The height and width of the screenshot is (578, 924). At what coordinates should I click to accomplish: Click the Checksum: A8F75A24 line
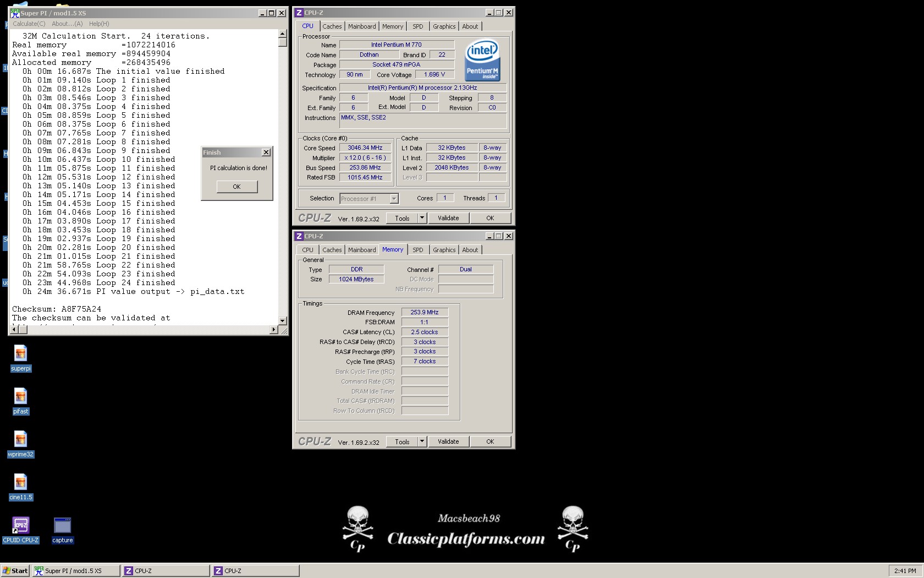[57, 309]
